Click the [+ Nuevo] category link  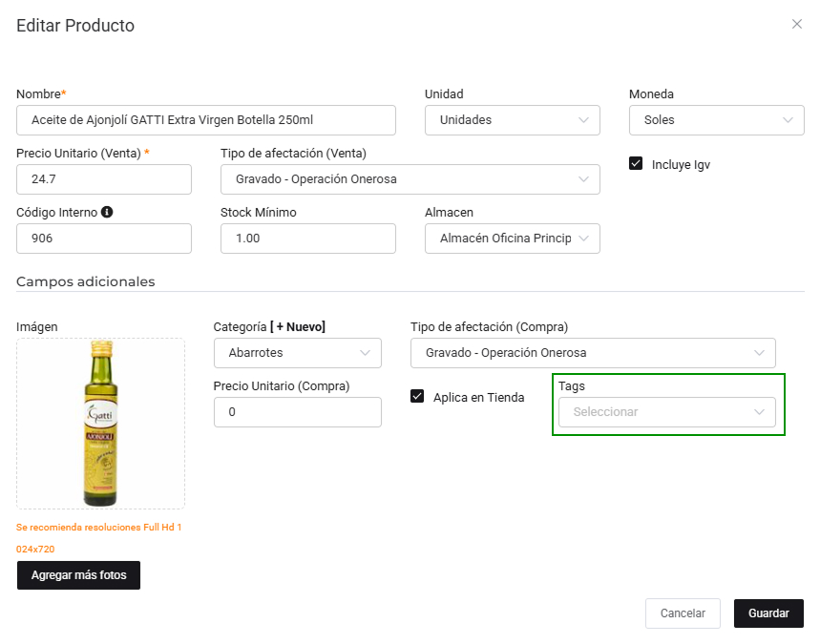[298, 327]
